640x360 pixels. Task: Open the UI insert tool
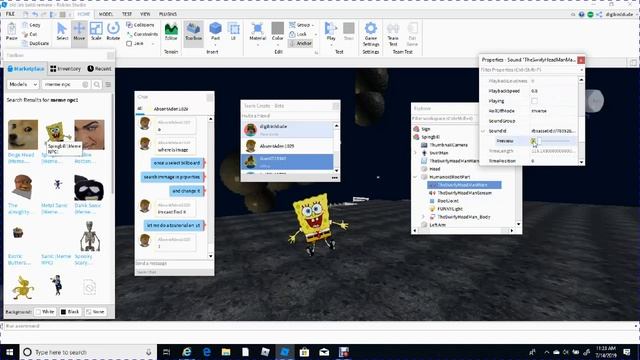[x=233, y=31]
